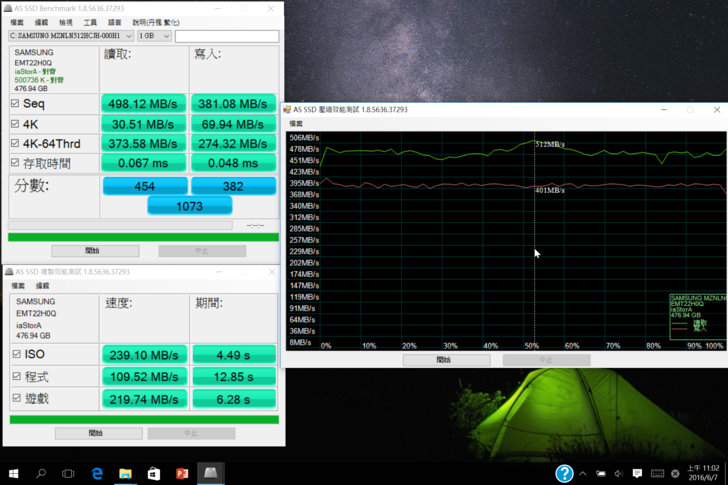Show hidden system tray icons
This screenshot has height=485, width=728.
point(583,474)
